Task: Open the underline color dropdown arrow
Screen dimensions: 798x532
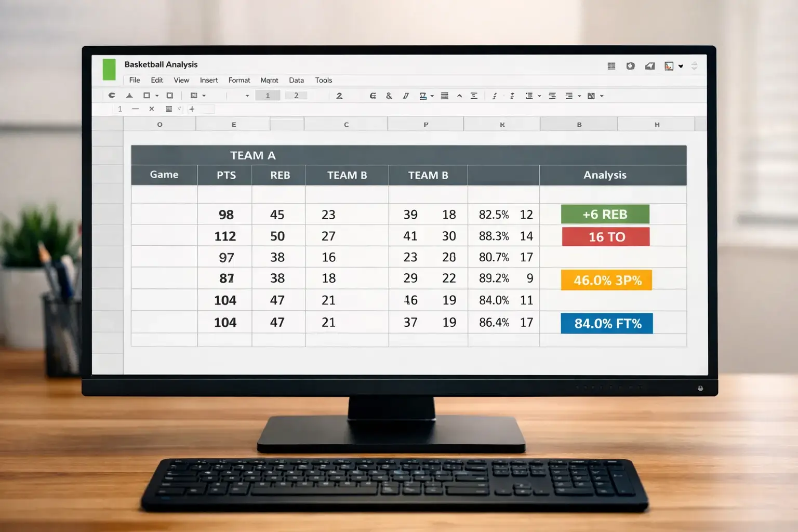Action: (x=432, y=96)
